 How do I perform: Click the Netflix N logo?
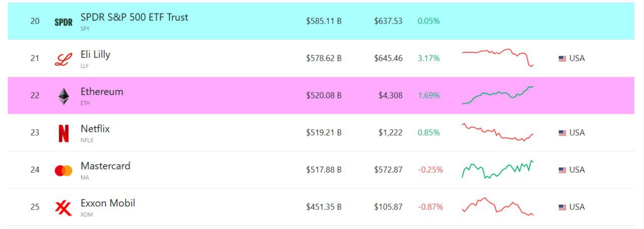point(63,134)
